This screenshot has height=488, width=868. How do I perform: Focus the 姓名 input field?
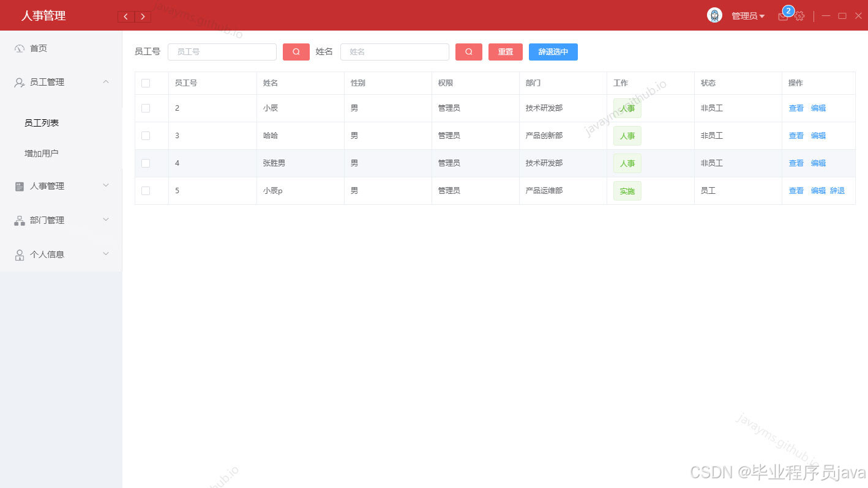395,52
